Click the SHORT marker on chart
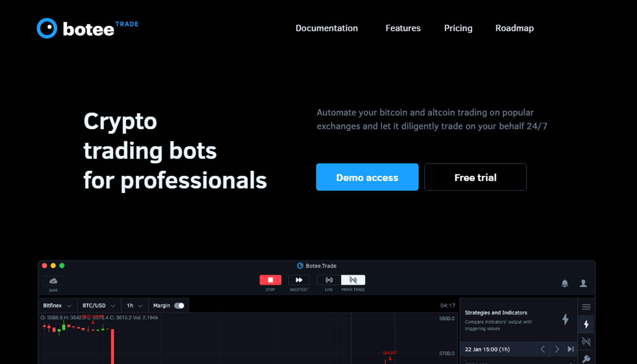 [x=390, y=355]
